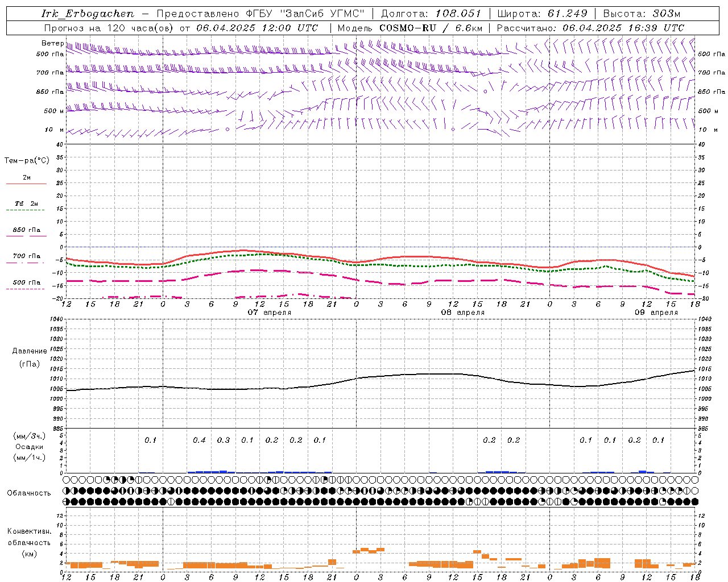
Task: Click the 0.4 precipitation amount value
Action: click(199, 440)
